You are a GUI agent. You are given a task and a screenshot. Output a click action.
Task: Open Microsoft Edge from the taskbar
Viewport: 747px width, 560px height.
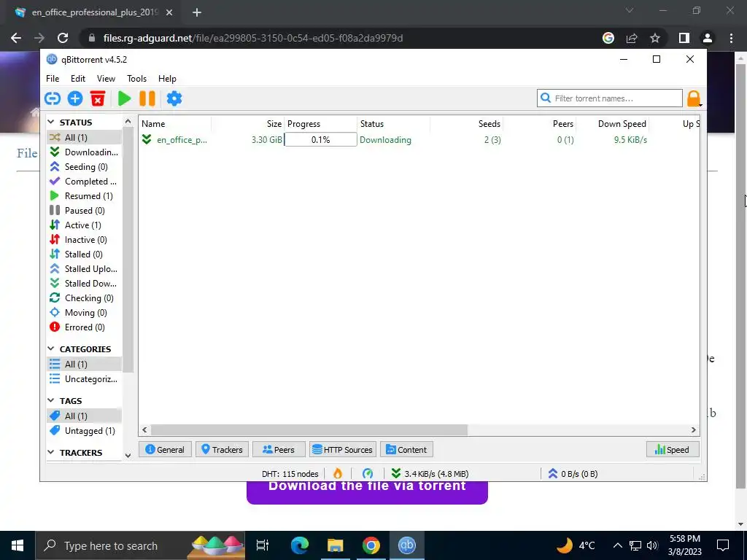click(x=300, y=545)
